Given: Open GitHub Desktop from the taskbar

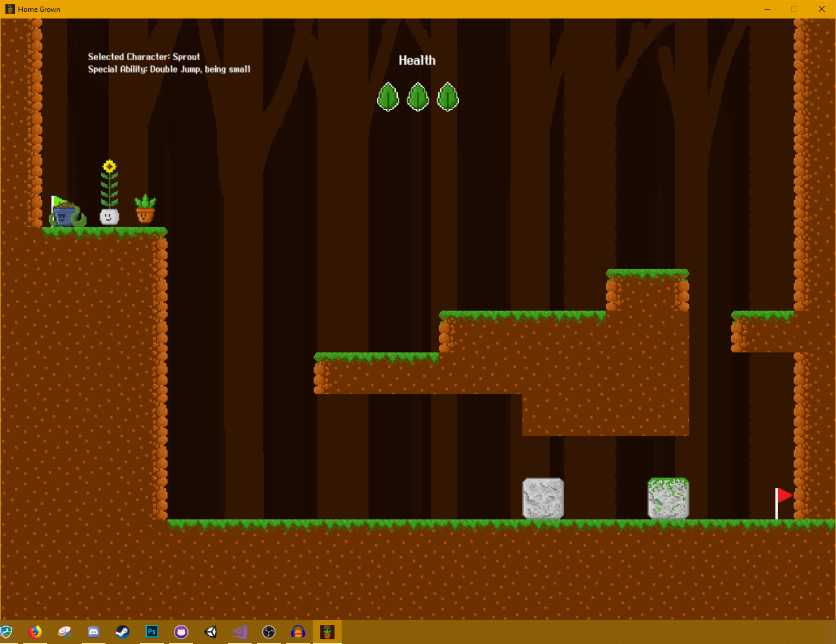Looking at the screenshot, I should click(181, 632).
